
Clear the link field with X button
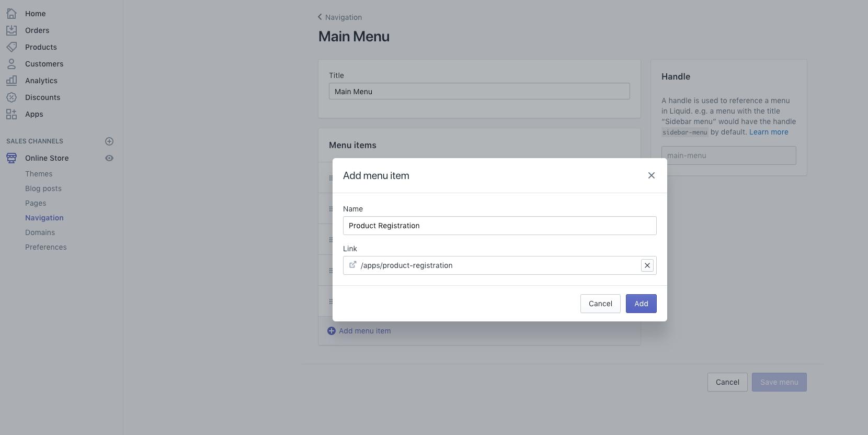point(647,265)
